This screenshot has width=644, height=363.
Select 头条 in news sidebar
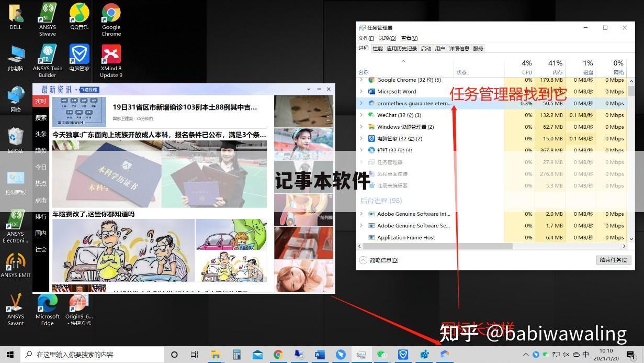click(x=41, y=134)
